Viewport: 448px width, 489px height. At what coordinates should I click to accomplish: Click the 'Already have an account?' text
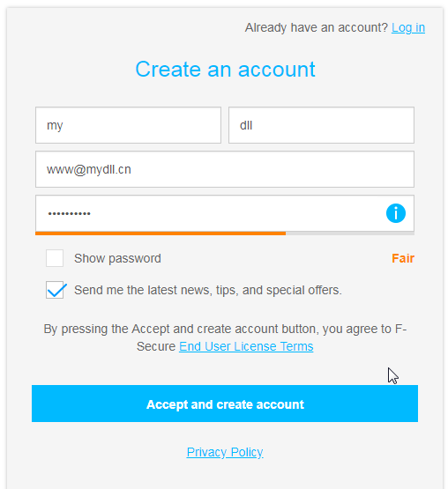(x=317, y=28)
